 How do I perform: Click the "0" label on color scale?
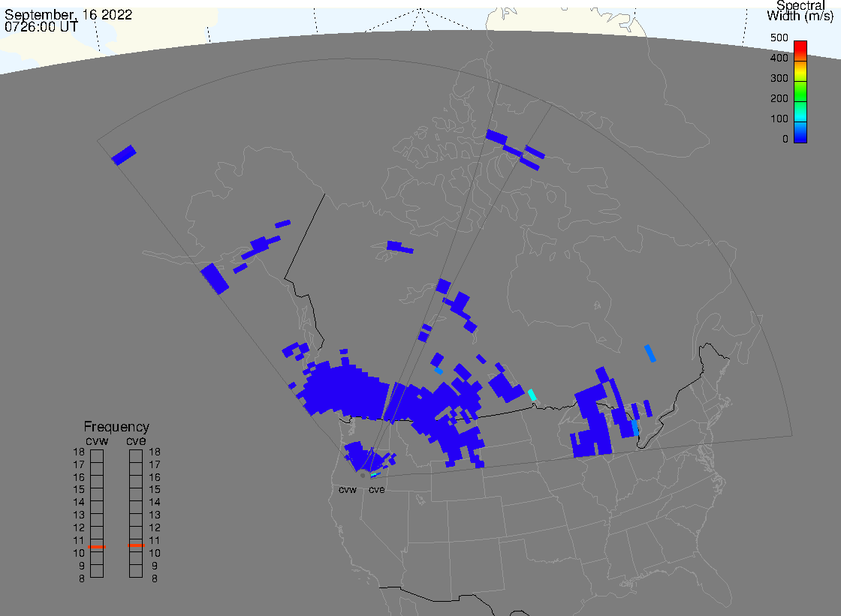[x=785, y=140]
